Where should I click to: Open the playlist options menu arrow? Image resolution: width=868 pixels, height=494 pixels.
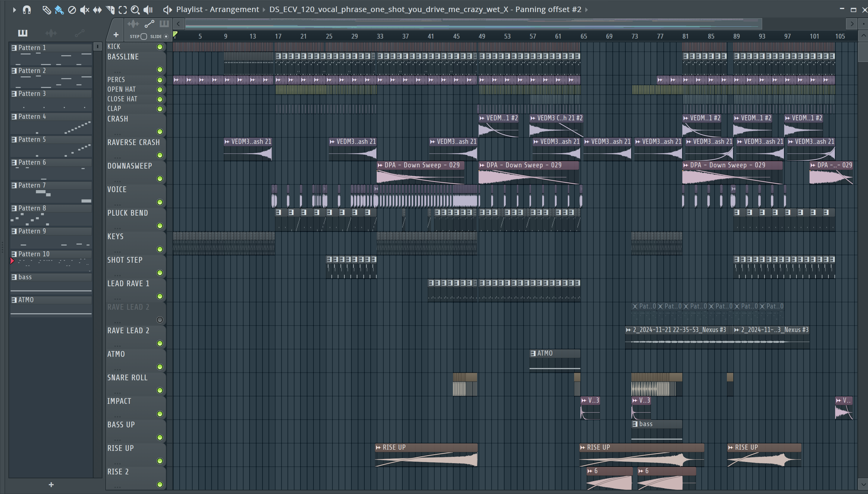pyautogui.click(x=14, y=10)
